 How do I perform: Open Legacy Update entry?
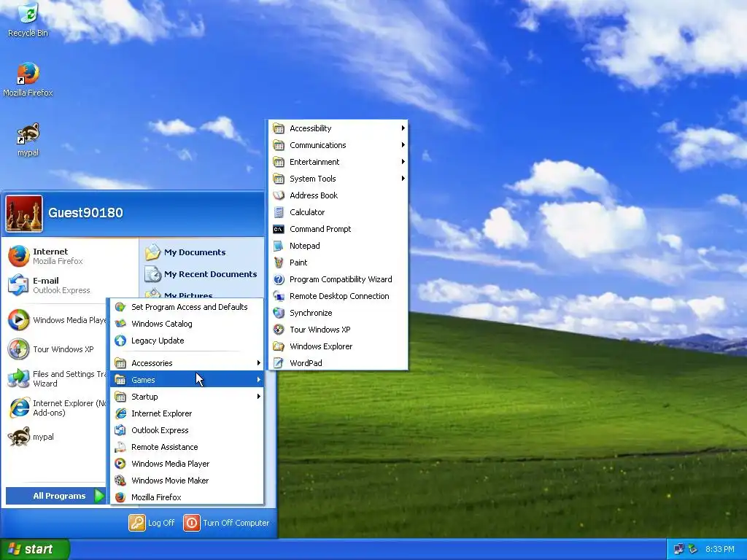click(187, 341)
